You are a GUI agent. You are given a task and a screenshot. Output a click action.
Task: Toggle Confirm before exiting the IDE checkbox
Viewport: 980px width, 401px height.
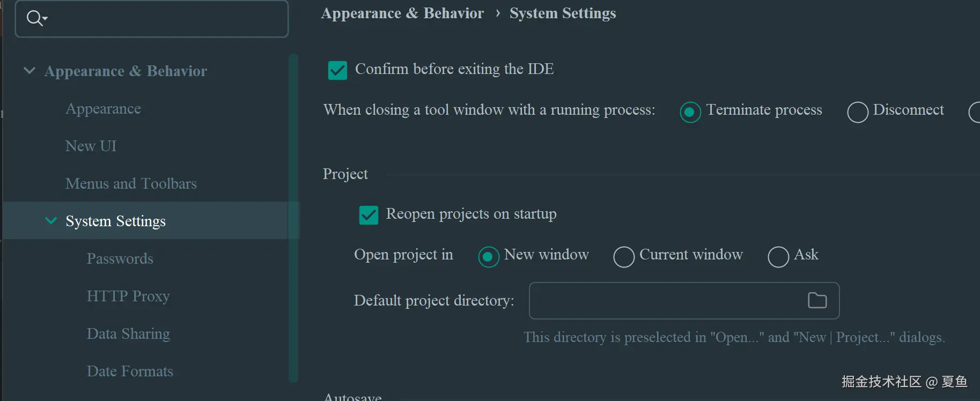(337, 70)
